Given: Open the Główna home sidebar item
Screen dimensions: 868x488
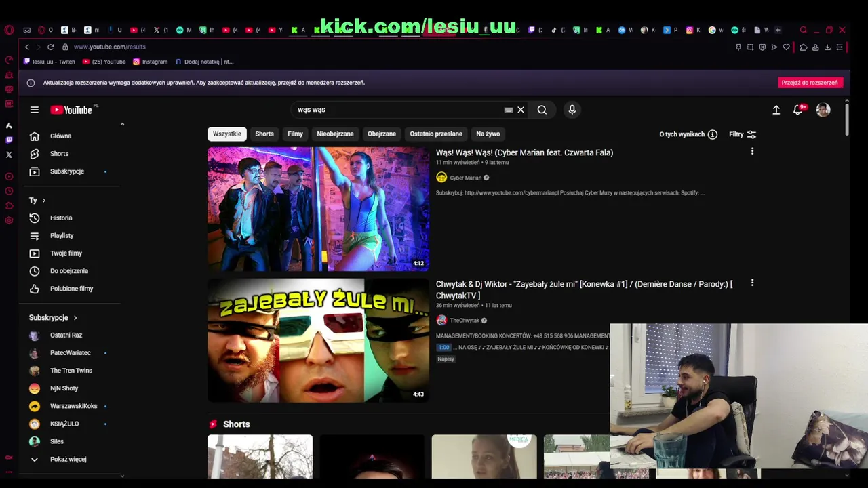Looking at the screenshot, I should click(x=71, y=136).
